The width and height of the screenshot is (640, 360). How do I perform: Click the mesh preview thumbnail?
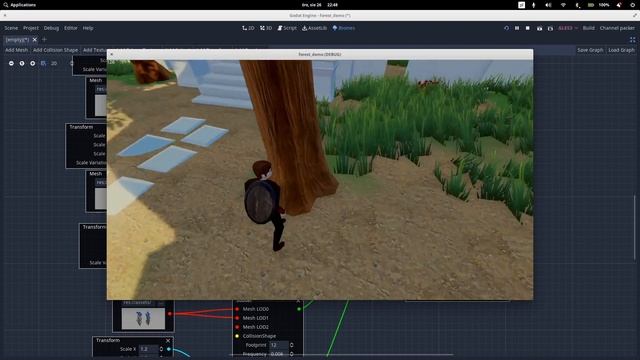pyautogui.click(x=143, y=318)
